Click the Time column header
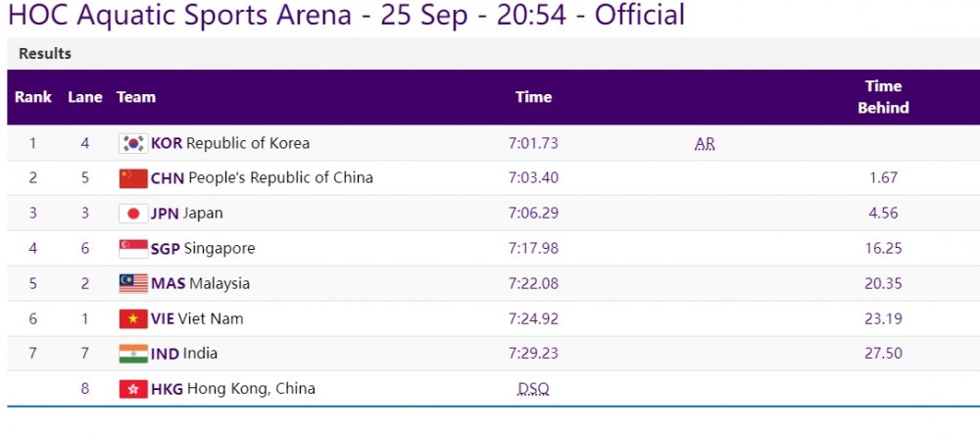980x438 pixels. pos(534,97)
